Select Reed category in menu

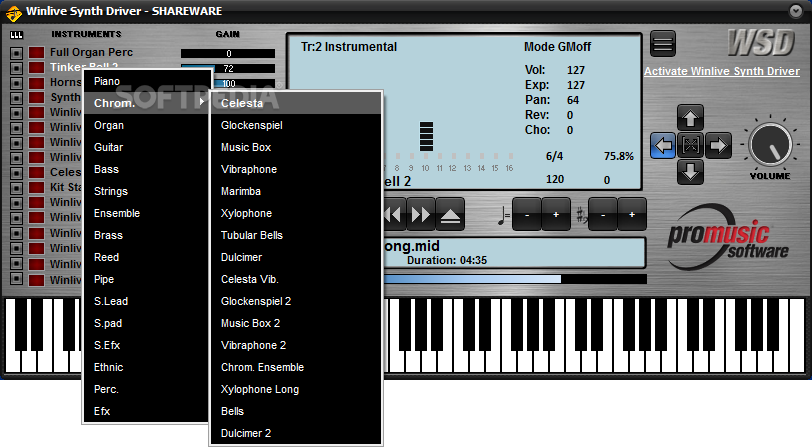[146, 257]
